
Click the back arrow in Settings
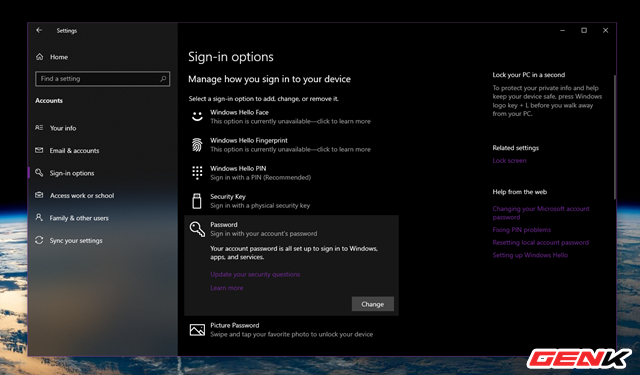39,30
